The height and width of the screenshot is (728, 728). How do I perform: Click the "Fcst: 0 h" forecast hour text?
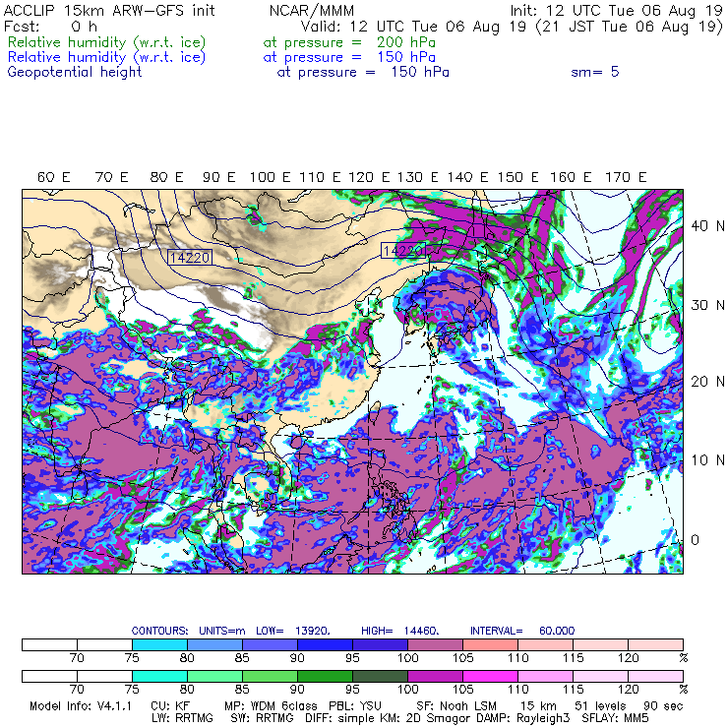(50, 26)
